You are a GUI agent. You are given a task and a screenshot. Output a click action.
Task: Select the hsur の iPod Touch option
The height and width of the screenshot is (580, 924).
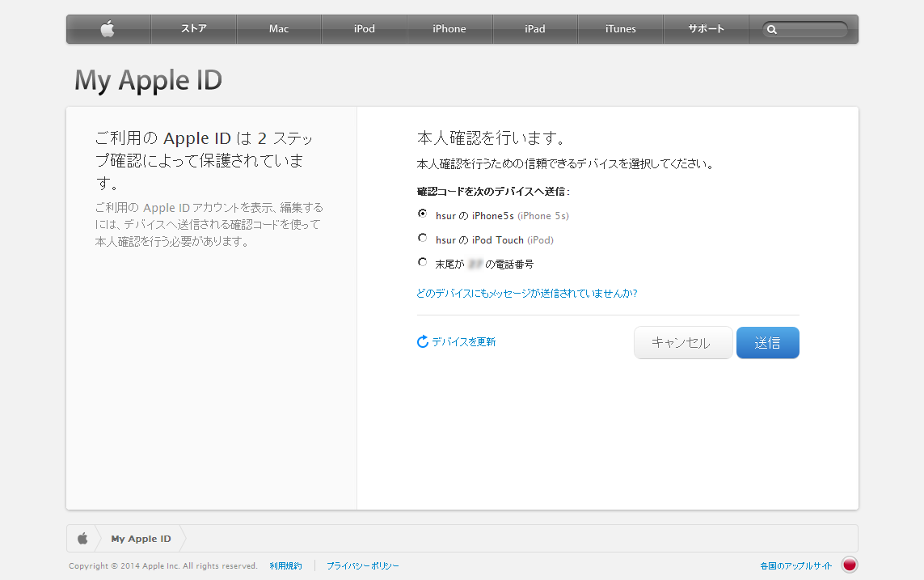[422, 239]
